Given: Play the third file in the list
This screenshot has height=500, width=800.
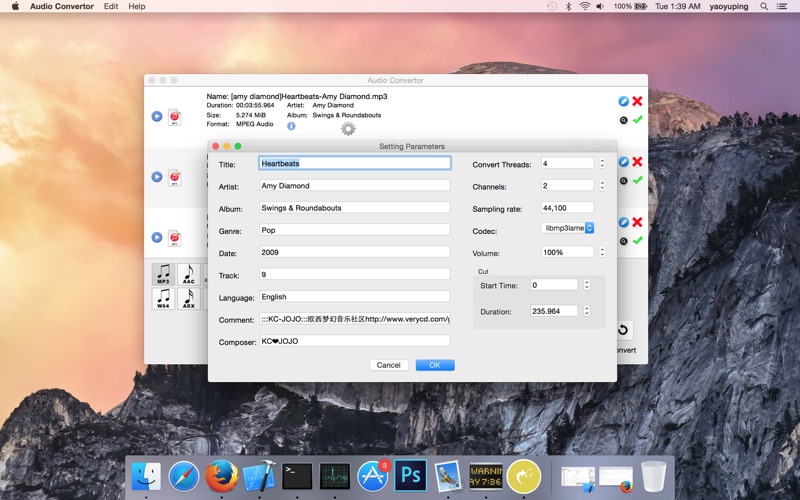Looking at the screenshot, I should [x=157, y=237].
